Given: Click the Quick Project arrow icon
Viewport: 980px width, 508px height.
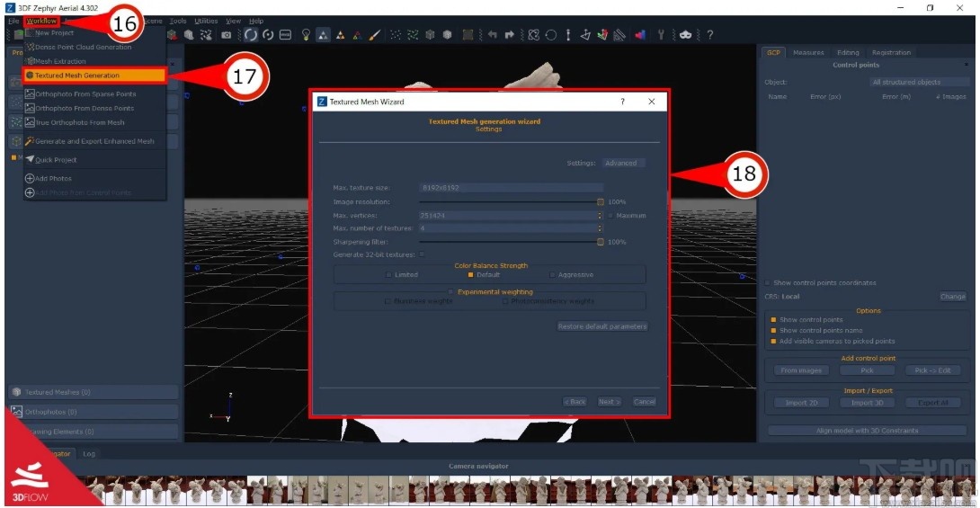Looking at the screenshot, I should 30,159.
